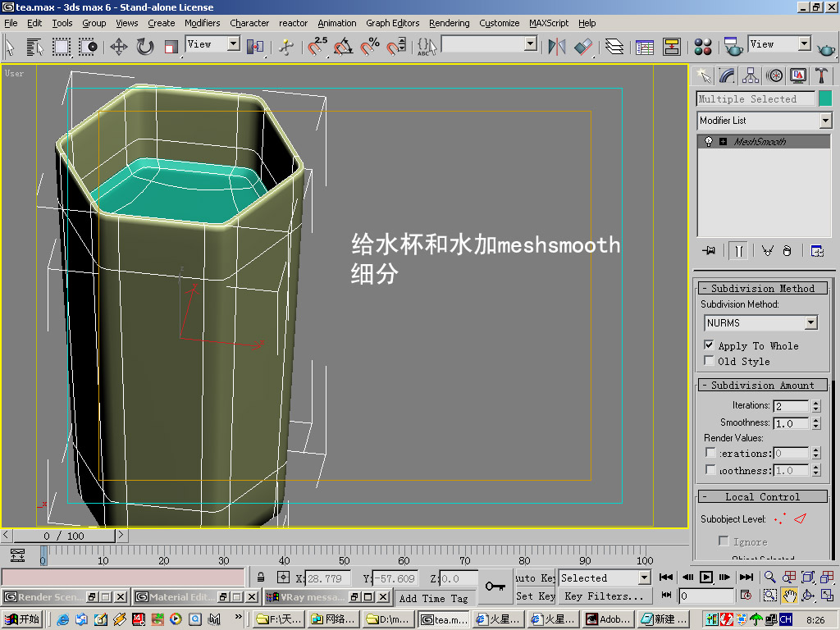
Task: Switch to the Display command panel
Action: tap(797, 75)
